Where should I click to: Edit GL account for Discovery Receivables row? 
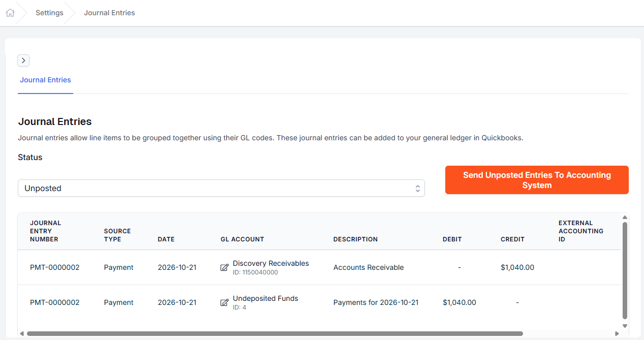tap(224, 268)
